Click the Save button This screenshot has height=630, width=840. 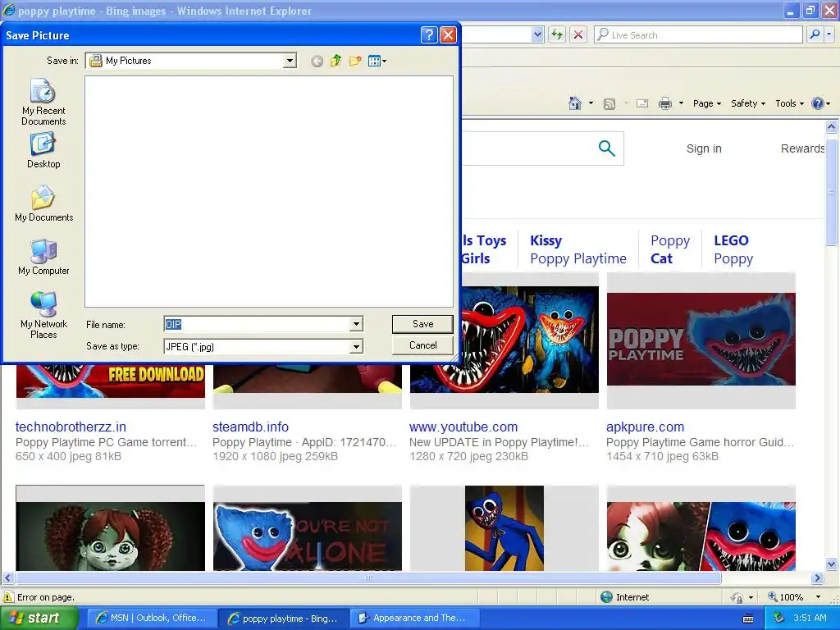click(x=422, y=324)
